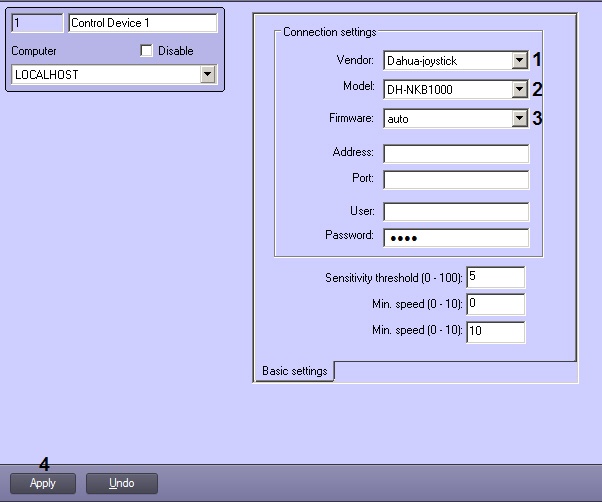The image size is (602, 502).
Task: Click the arrow button on Vendor combo box
Action: [x=519, y=61]
